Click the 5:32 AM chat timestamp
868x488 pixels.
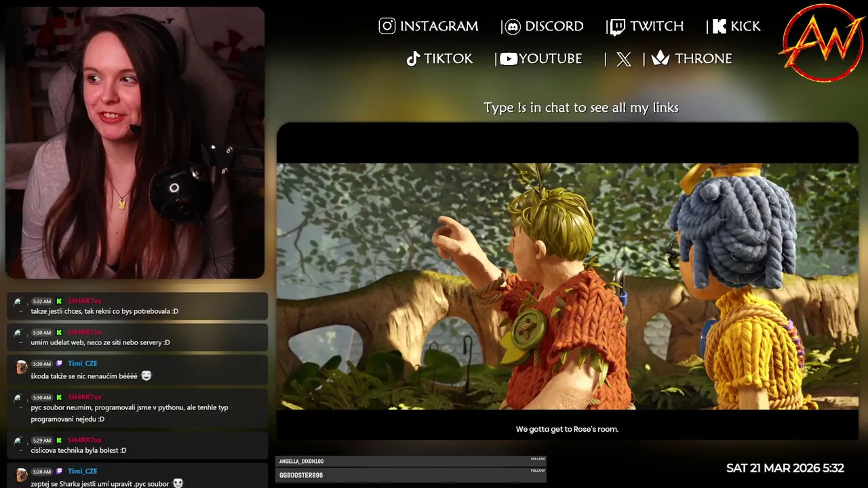(x=42, y=301)
